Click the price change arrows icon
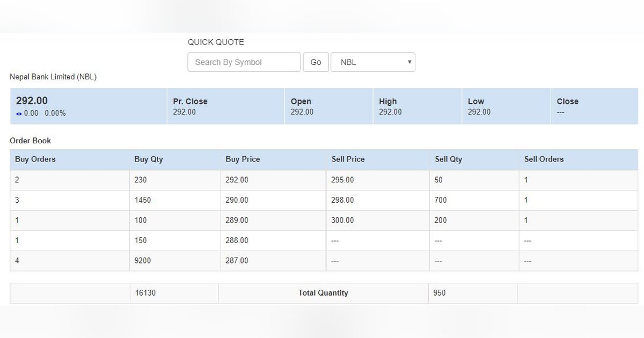644x338 pixels. coord(19,114)
